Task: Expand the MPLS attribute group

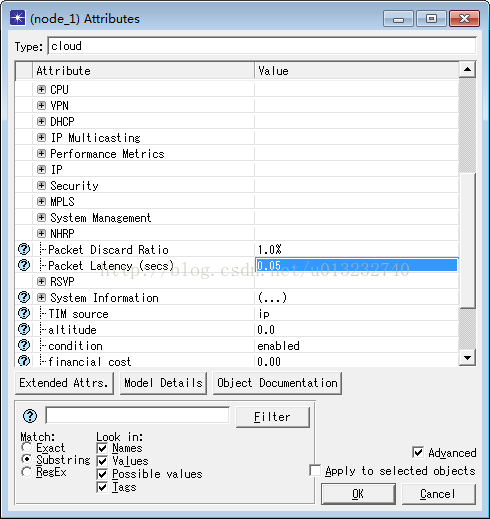Action: click(x=41, y=201)
